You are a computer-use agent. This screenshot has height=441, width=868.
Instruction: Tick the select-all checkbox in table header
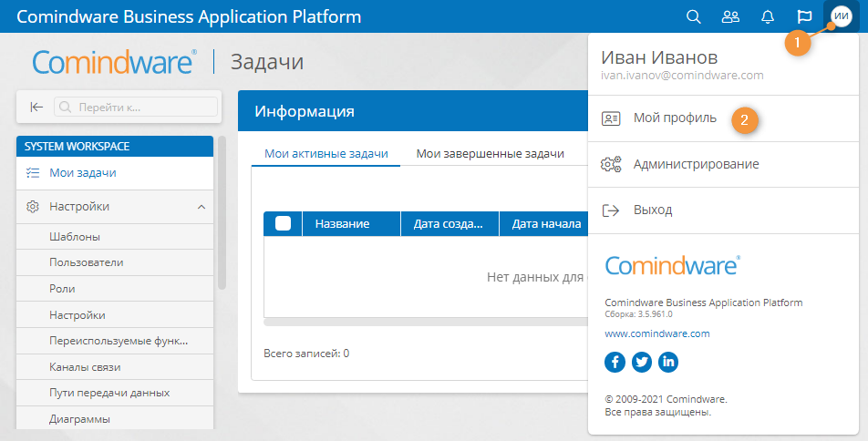click(x=283, y=223)
